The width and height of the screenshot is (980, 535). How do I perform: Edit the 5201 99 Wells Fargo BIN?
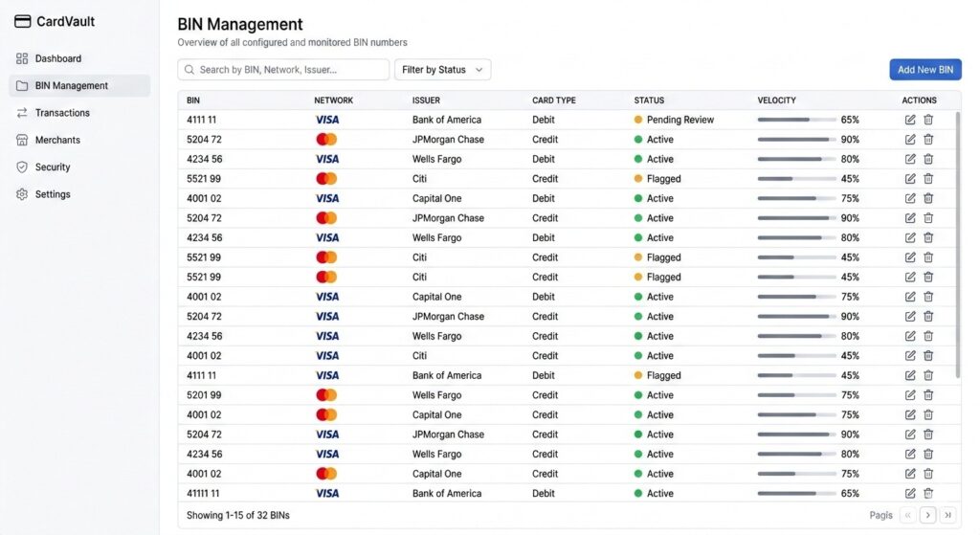910,395
